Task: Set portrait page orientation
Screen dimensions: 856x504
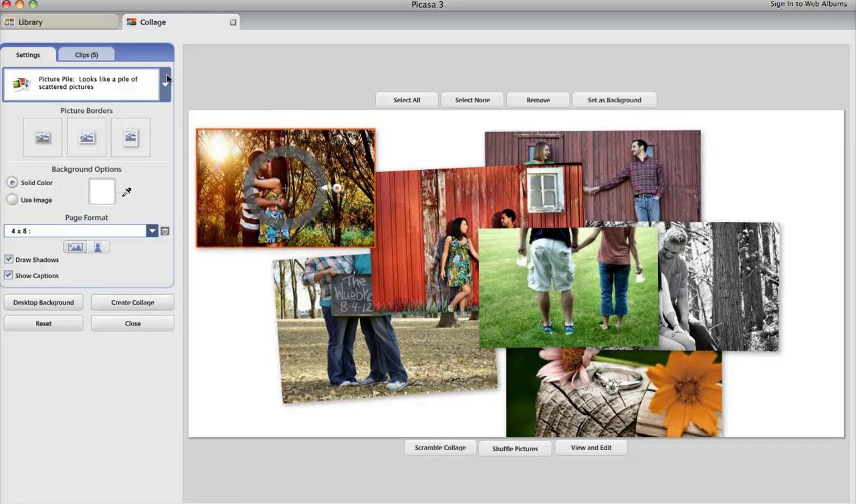Action: [x=98, y=247]
